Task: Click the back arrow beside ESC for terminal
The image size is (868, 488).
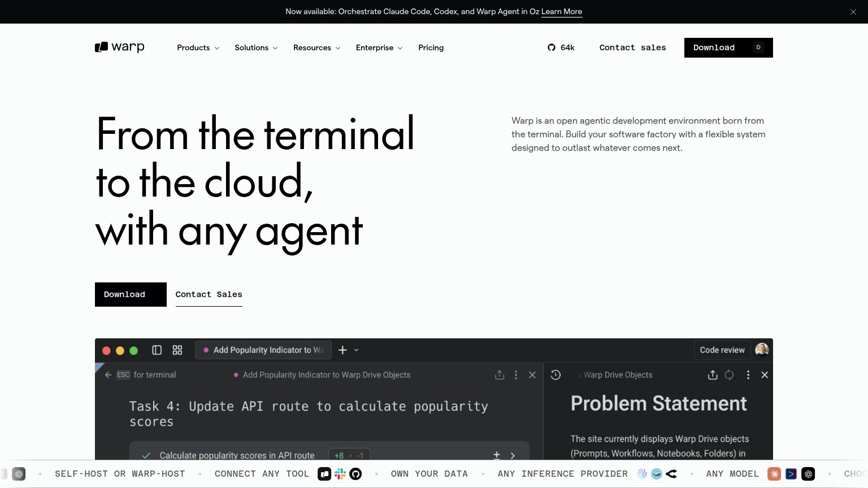Action: (x=108, y=374)
